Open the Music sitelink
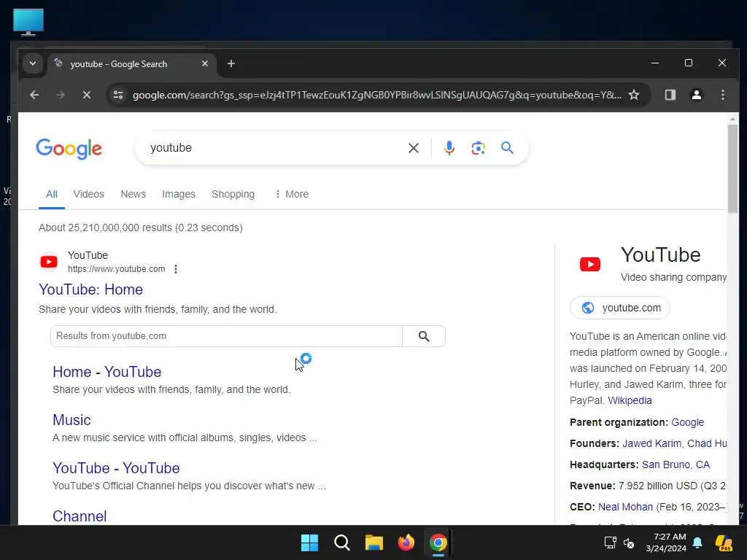747x560 pixels. coord(71,420)
